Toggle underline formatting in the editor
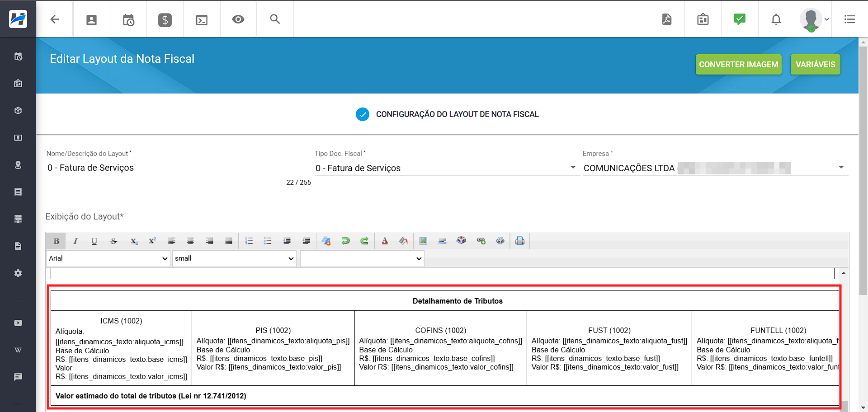Viewport: 868px width, 412px height. 94,241
